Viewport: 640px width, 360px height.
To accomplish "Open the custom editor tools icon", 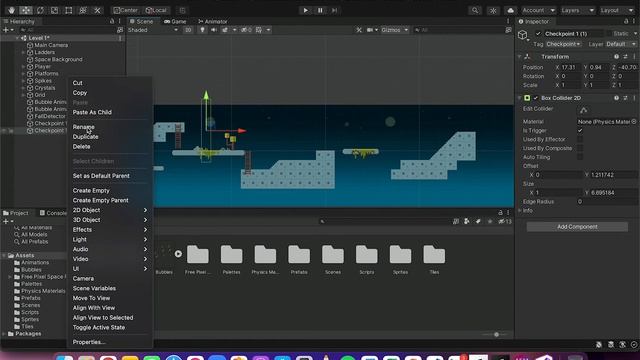I will pos(97,10).
